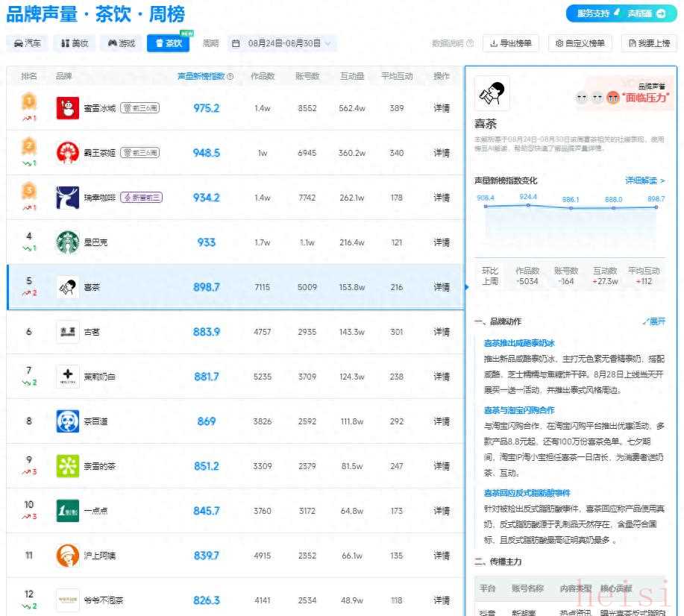Viewport: 684px width, 616px height.
Task: Click the 第三6周 badge next to 霸王茶姬
Action: pyautogui.click(x=139, y=153)
